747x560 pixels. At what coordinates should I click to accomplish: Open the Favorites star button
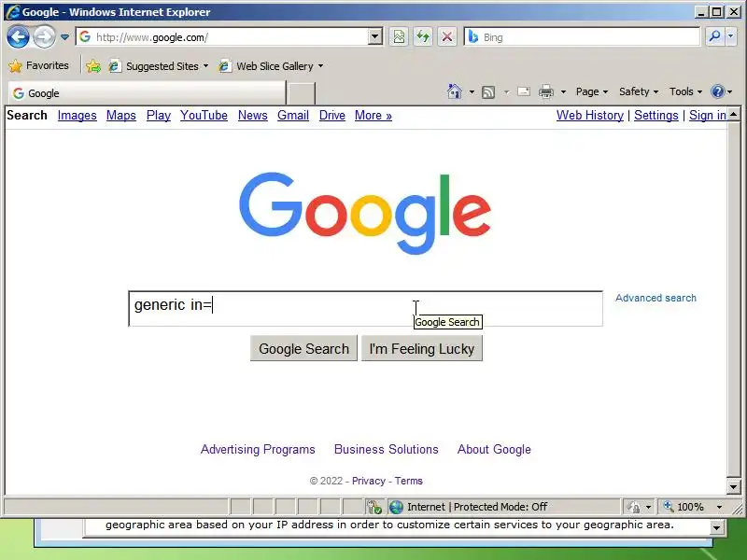(x=38, y=65)
